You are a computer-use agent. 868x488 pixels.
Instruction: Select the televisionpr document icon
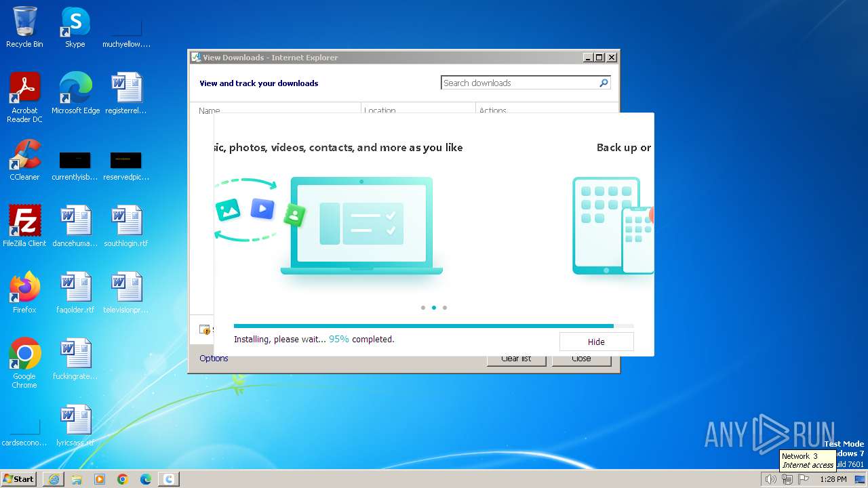point(126,292)
